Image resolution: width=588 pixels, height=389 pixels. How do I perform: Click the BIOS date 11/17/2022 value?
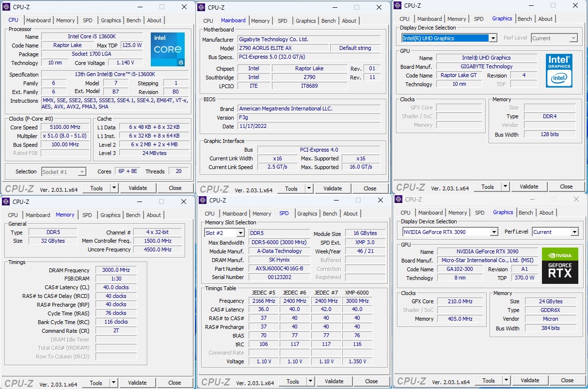click(x=309, y=126)
